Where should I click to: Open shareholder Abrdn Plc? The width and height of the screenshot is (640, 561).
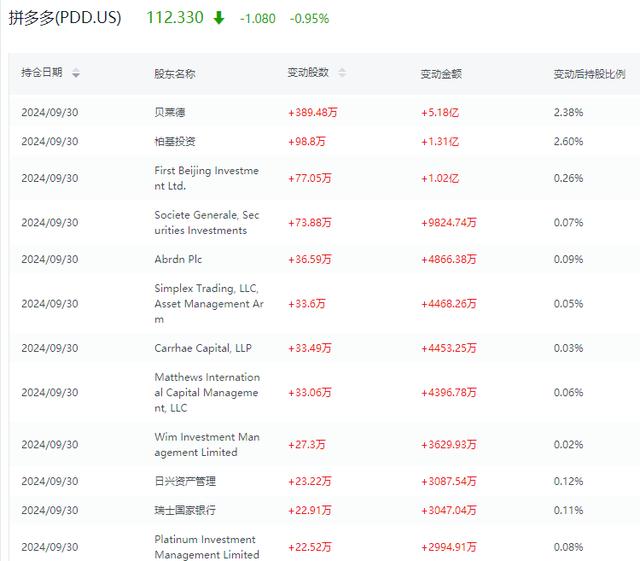point(178,259)
